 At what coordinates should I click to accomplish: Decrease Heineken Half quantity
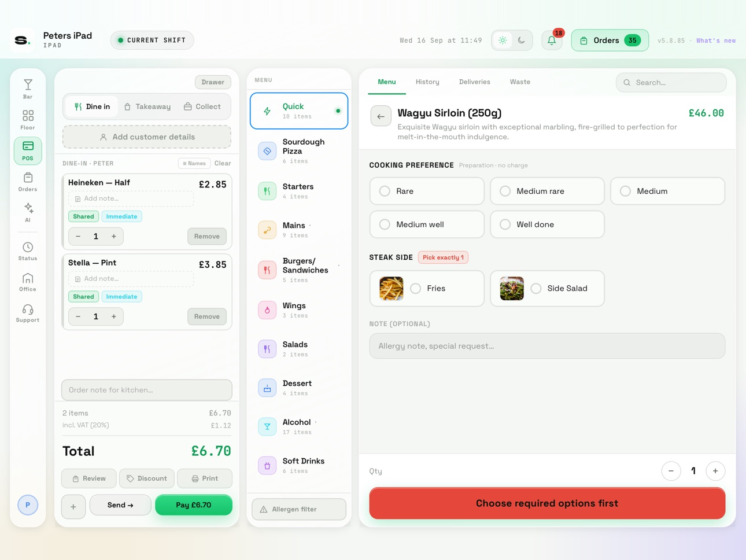[x=78, y=236]
